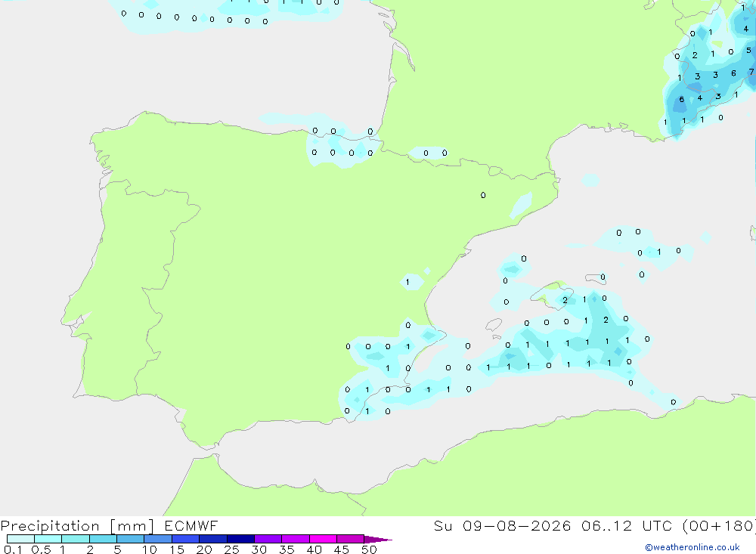Screen dimensions: 756x554
Task: Pick the 40–45 mm magenta swatch
Action: click(x=323, y=539)
